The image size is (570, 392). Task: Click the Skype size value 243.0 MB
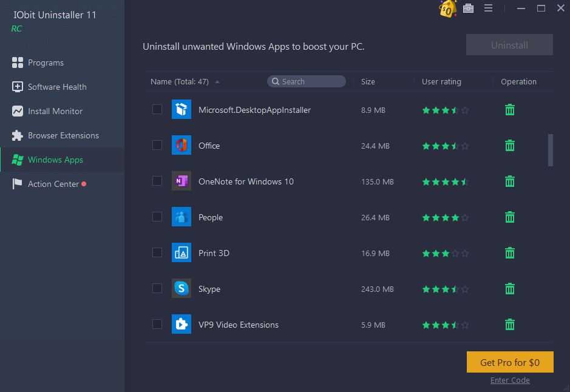[x=378, y=289]
